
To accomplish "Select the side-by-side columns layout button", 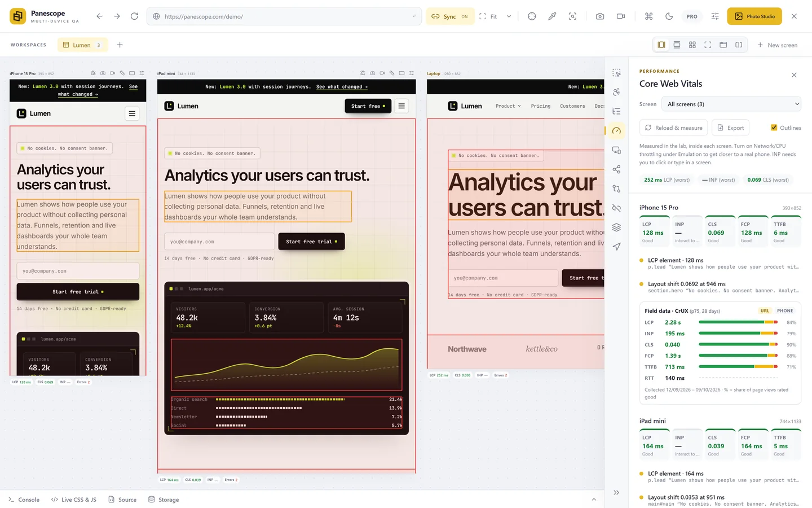I will pyautogui.click(x=661, y=45).
